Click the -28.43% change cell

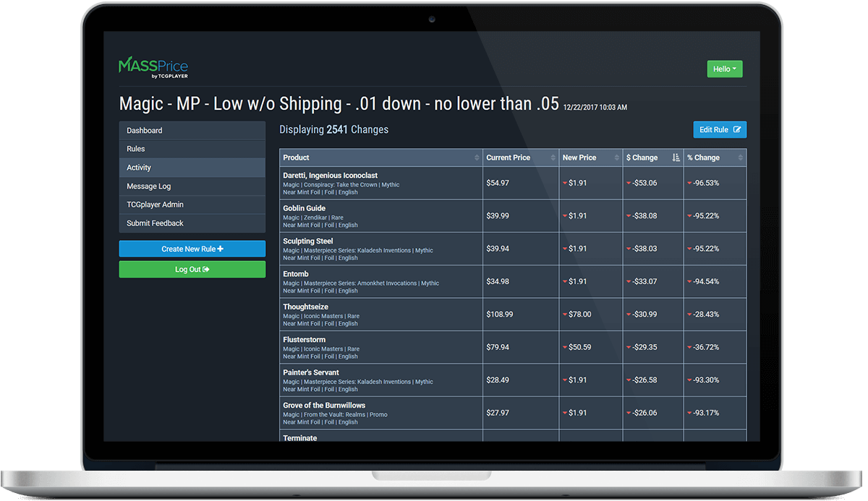pyautogui.click(x=715, y=314)
